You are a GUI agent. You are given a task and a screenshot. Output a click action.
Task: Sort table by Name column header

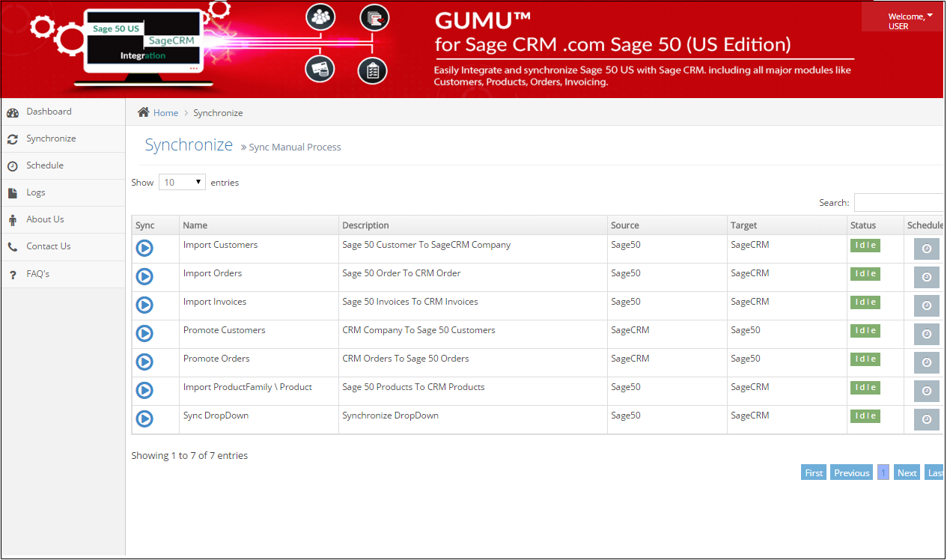click(x=259, y=225)
